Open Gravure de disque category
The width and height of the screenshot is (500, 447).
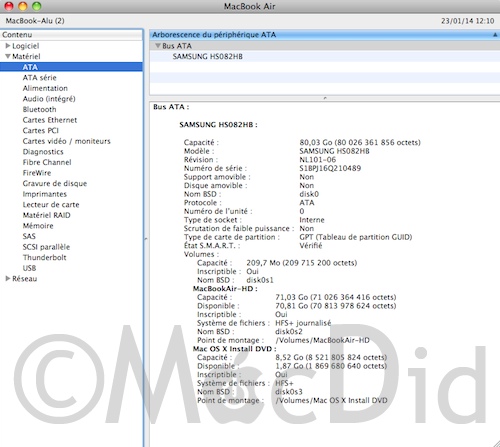[x=55, y=183]
